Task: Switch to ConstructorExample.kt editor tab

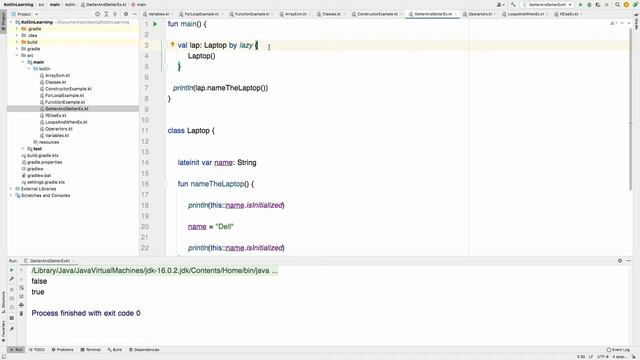Action: 377,14
